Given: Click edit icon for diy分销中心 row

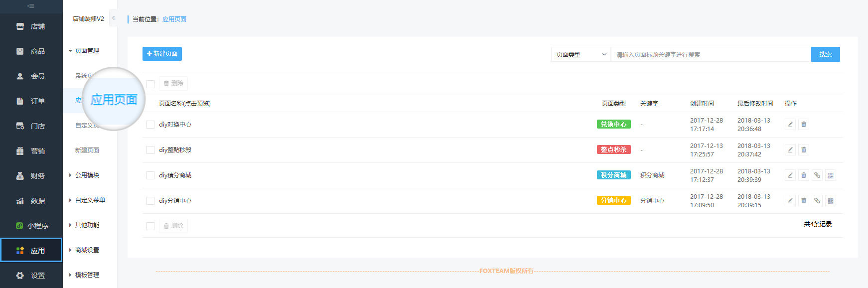Looking at the screenshot, I should click(790, 201).
